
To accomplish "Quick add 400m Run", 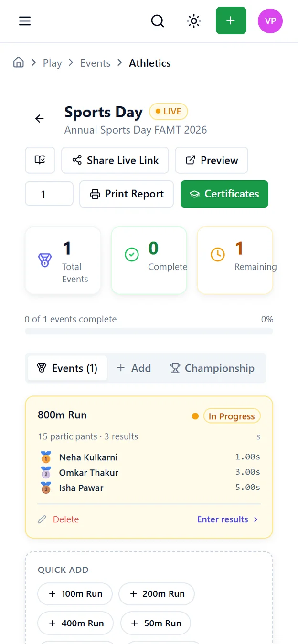I will 76,623.
